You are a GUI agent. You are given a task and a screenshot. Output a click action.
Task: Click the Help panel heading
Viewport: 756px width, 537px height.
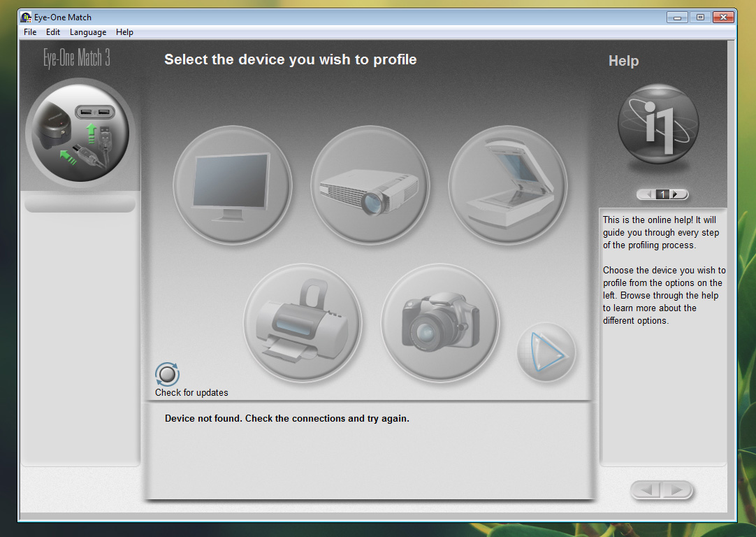coord(623,61)
